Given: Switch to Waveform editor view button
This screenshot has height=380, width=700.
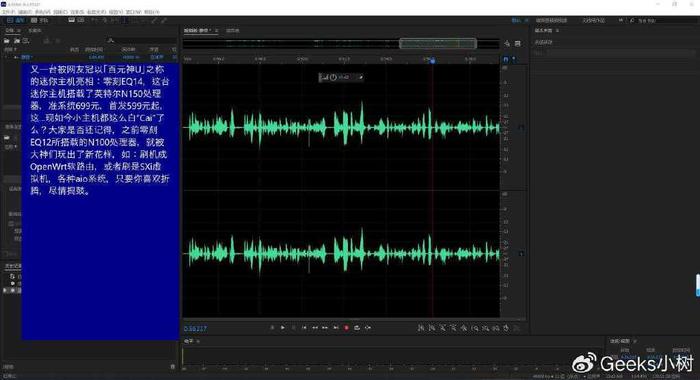Looking at the screenshot, I should pyautogui.click(x=16, y=21).
